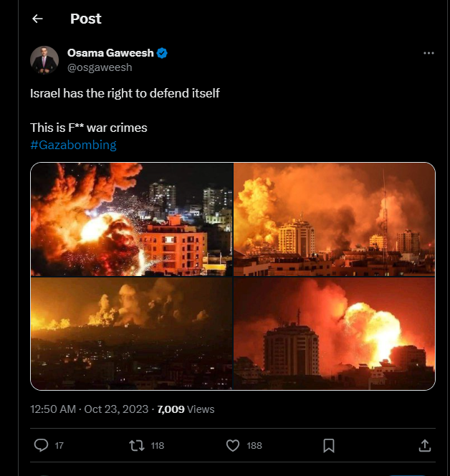450x476 pixels.
Task: Repost using the retweet arrows icon
Action: pos(136,445)
